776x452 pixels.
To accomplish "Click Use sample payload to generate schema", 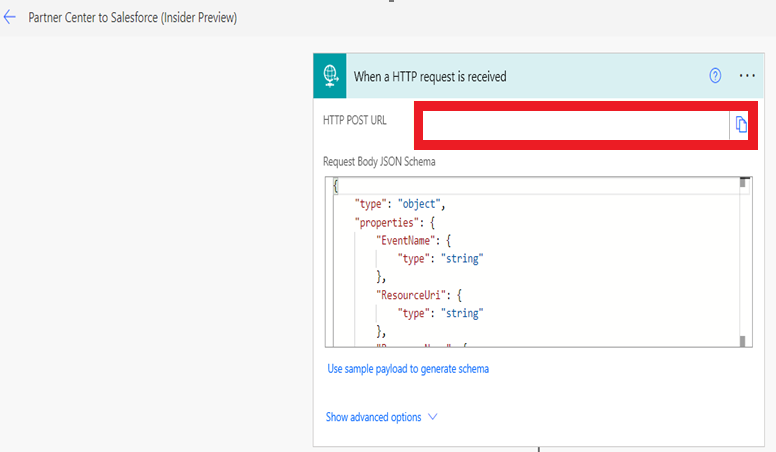I will tap(408, 369).
